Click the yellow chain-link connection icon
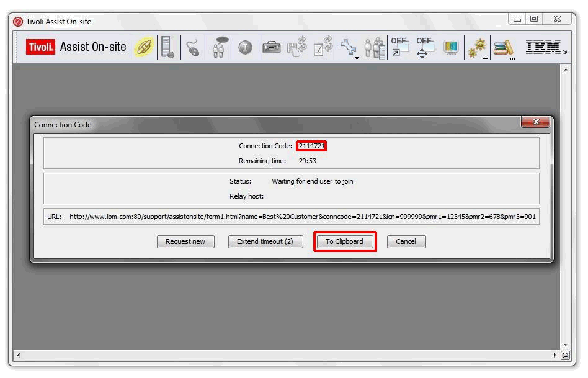 click(144, 47)
